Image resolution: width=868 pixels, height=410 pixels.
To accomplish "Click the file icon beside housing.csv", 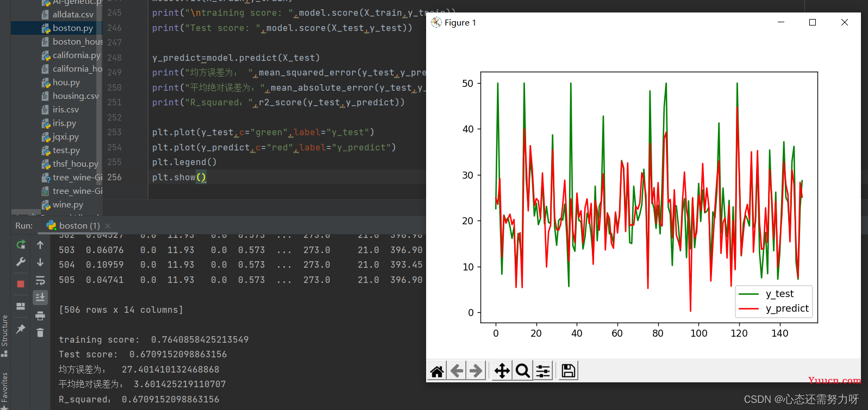I will coord(46,96).
